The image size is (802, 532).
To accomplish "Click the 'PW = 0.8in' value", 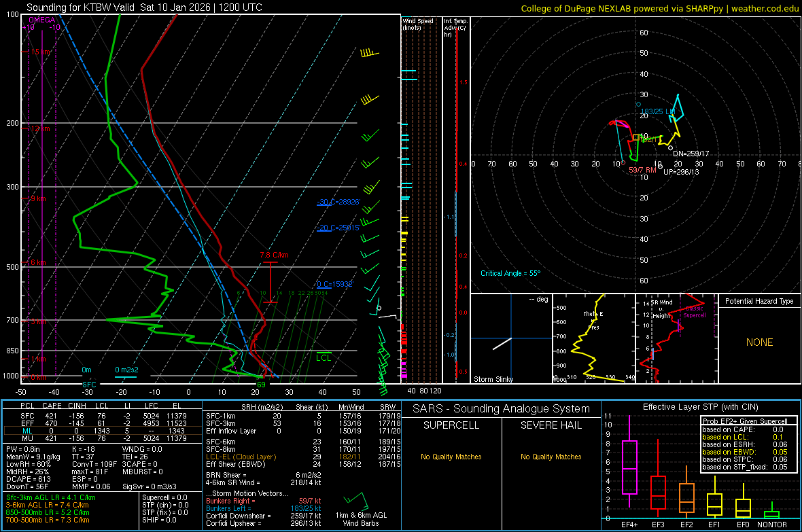I will pyautogui.click(x=23, y=449).
